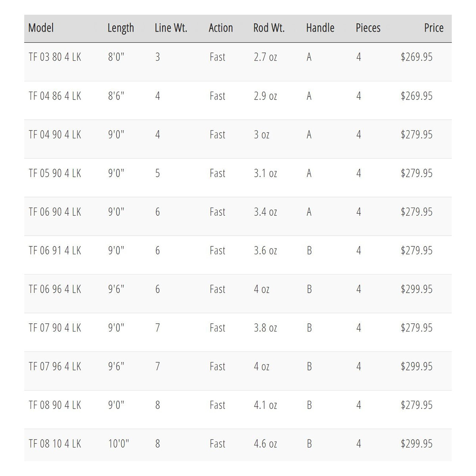The height and width of the screenshot is (476, 476).
Task: Click the Price column header
Action: pos(434,28)
